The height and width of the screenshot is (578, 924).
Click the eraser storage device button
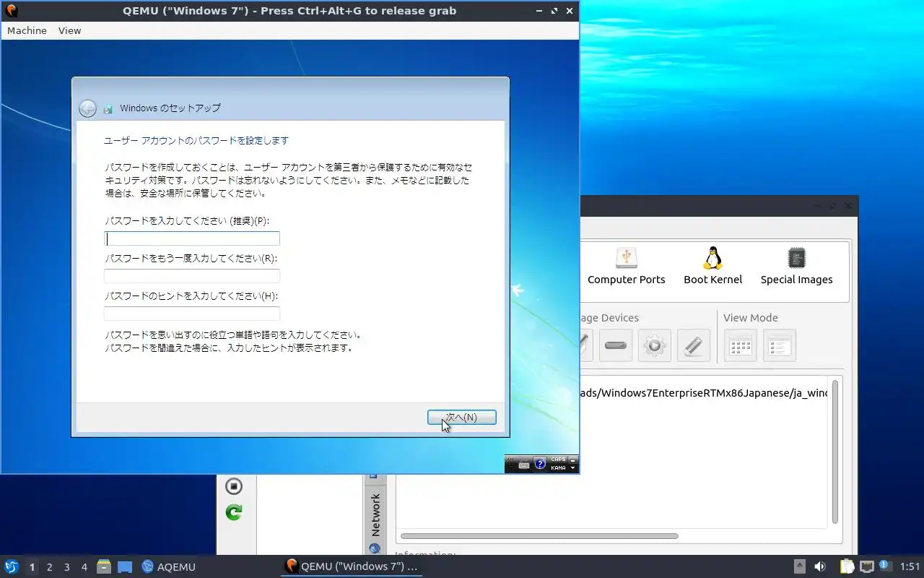(693, 345)
